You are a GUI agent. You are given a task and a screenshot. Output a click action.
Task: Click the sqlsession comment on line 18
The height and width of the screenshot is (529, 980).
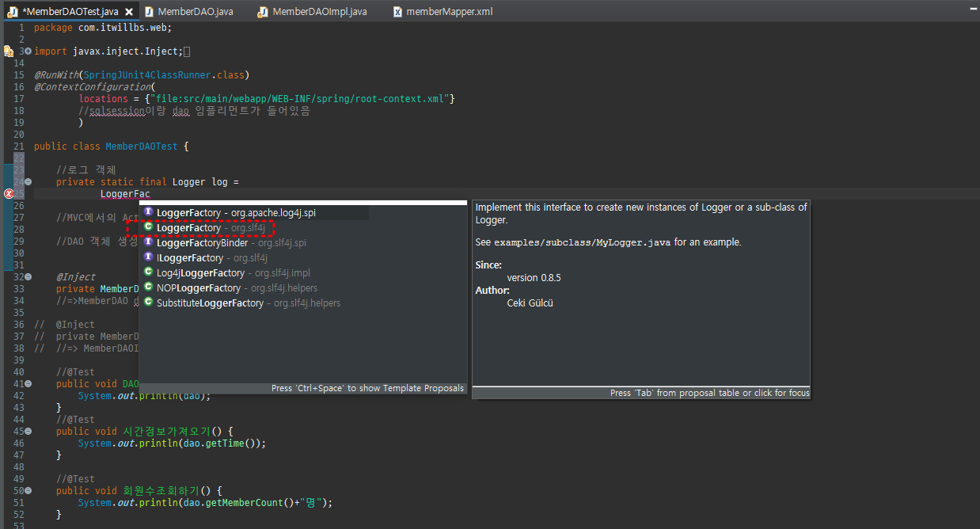194,111
